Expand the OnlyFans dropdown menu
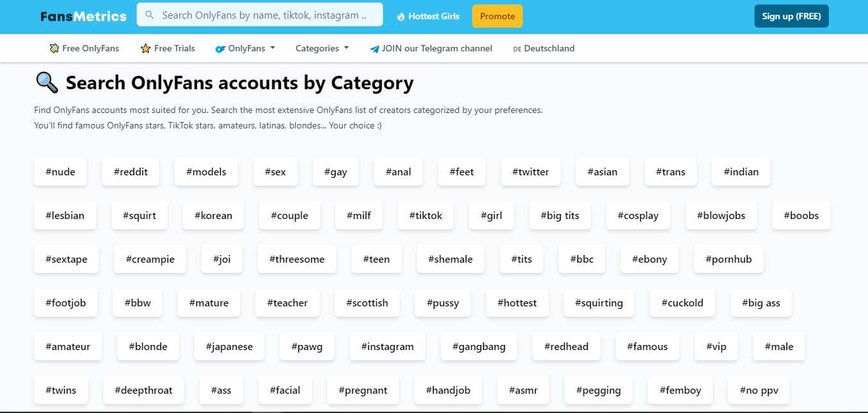The width and height of the screenshot is (868, 413). coord(246,48)
